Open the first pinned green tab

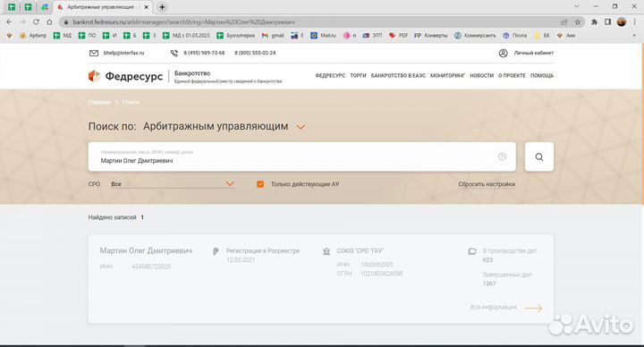coord(12,7)
